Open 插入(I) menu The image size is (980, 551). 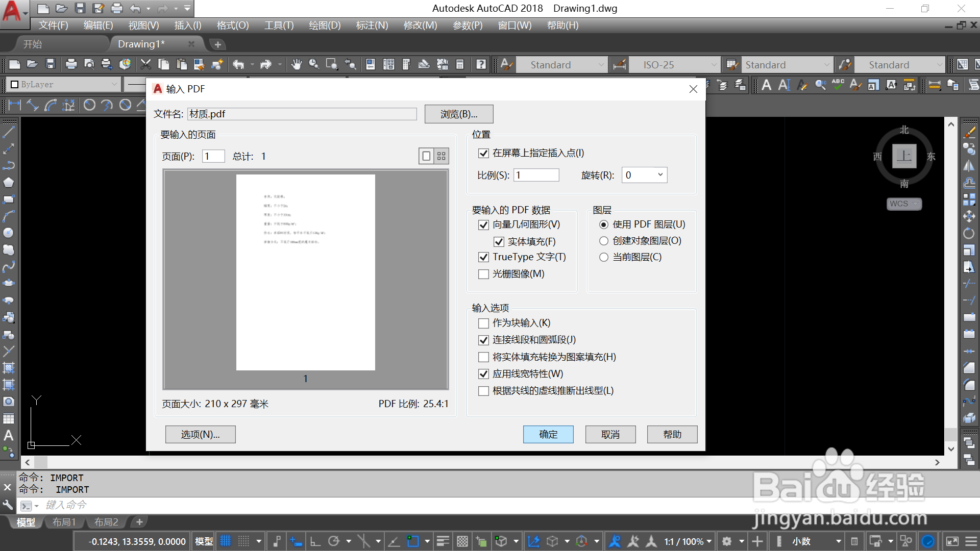(188, 25)
